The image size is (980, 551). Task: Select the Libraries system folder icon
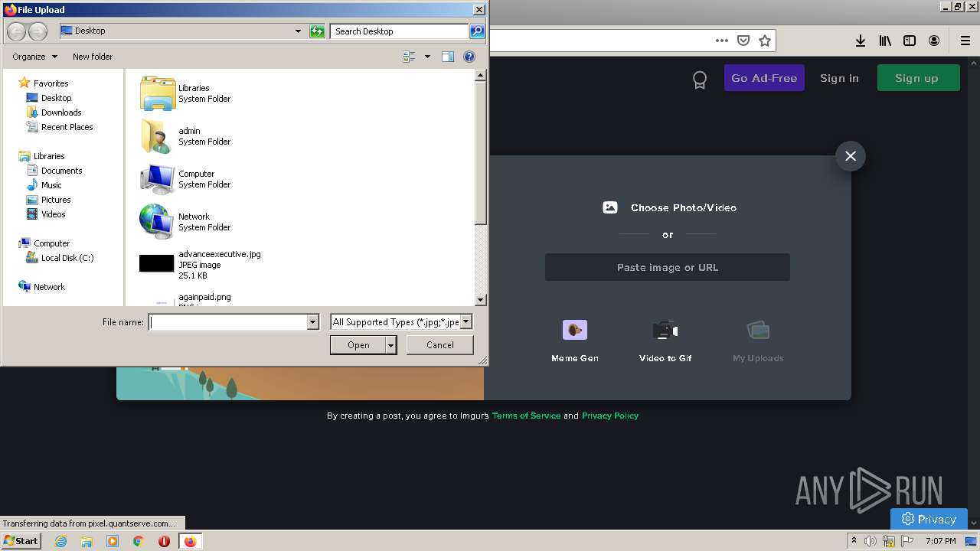coord(158,93)
